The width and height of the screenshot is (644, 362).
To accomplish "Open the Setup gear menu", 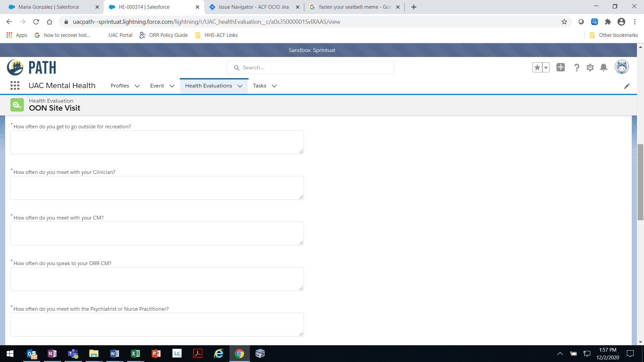I will tap(590, 68).
